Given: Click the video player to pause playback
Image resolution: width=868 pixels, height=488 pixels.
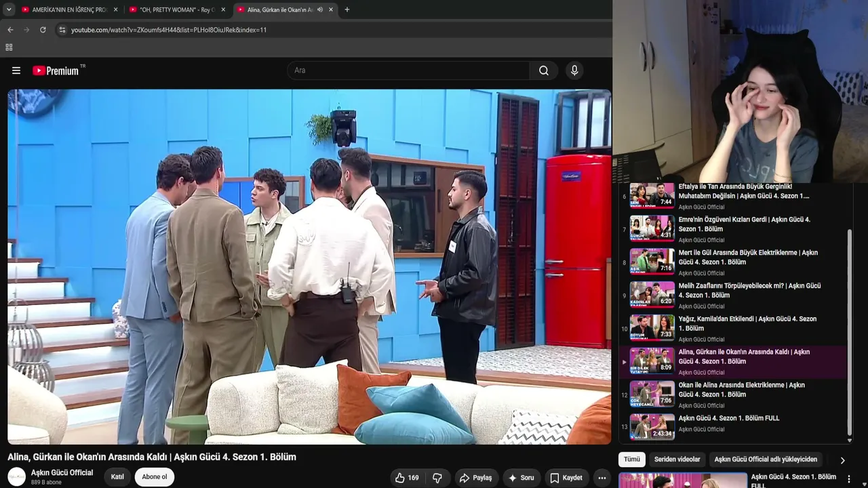Looking at the screenshot, I should (x=309, y=266).
